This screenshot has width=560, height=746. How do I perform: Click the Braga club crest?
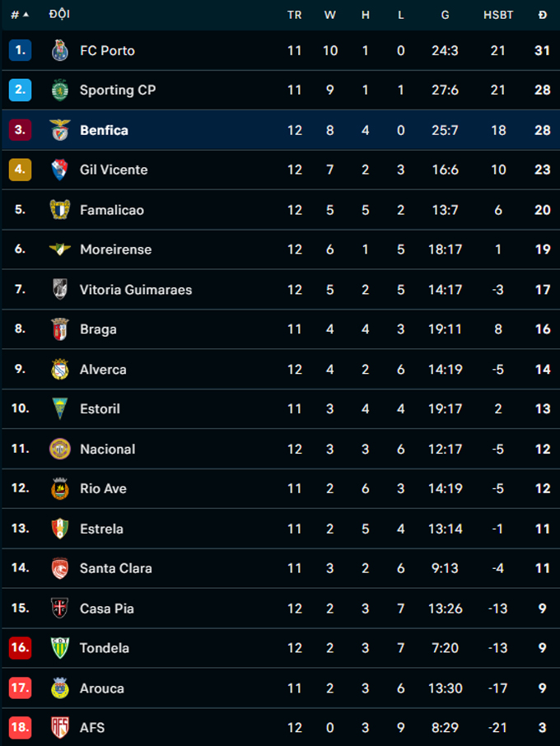tap(59, 329)
